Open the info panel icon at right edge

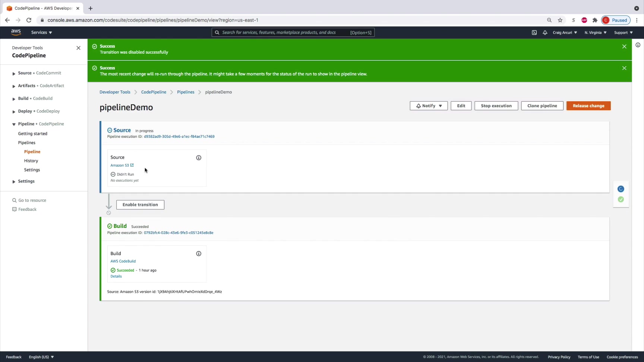(638, 45)
